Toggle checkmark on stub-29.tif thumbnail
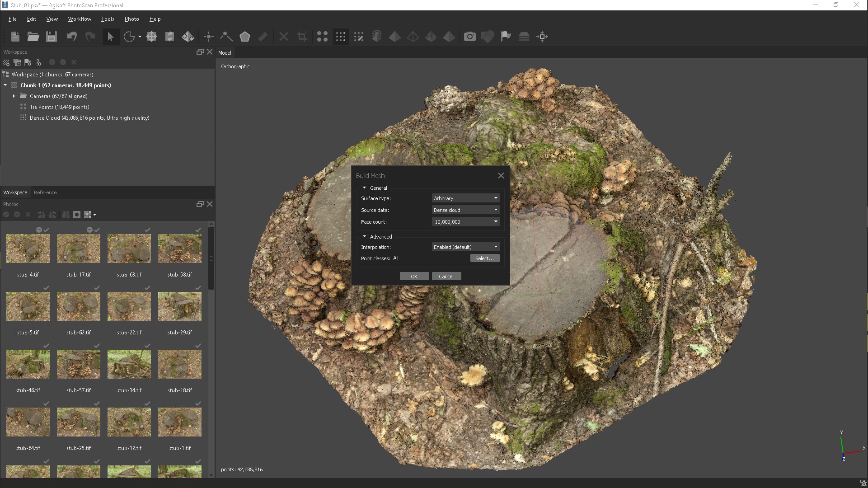 coord(198,288)
